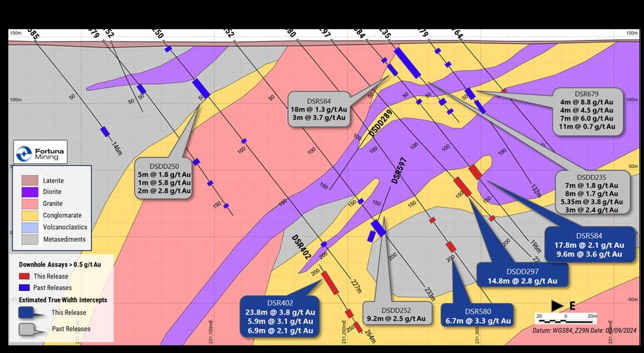Click the DSDD250 gray intercept callout box

pyautogui.click(x=162, y=178)
